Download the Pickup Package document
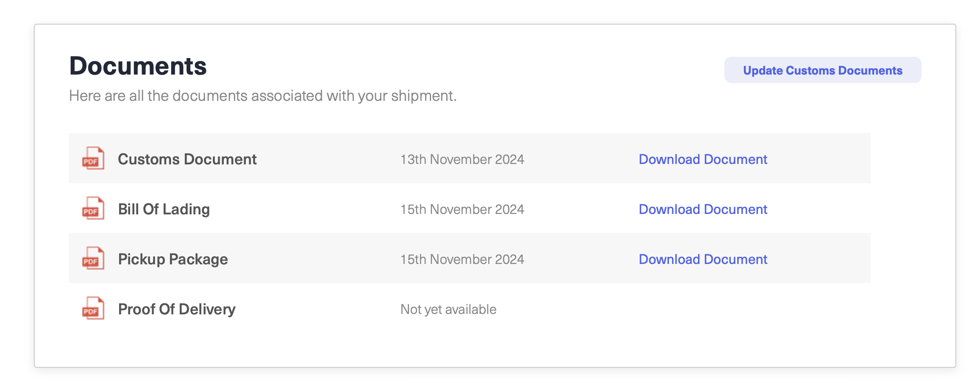Screen dimensions: 980x383 coord(703,259)
